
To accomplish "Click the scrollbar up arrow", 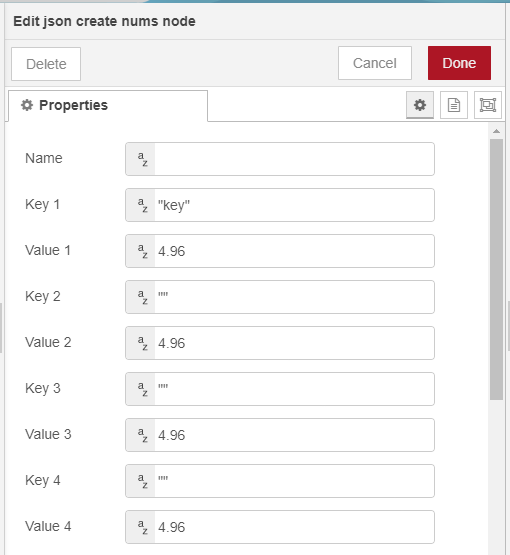I will point(497,131).
